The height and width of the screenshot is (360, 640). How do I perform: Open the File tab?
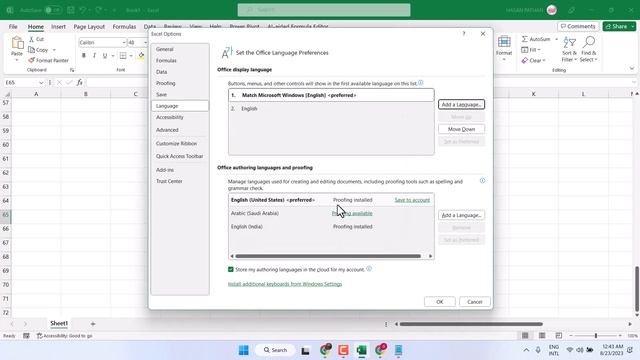click(13, 27)
